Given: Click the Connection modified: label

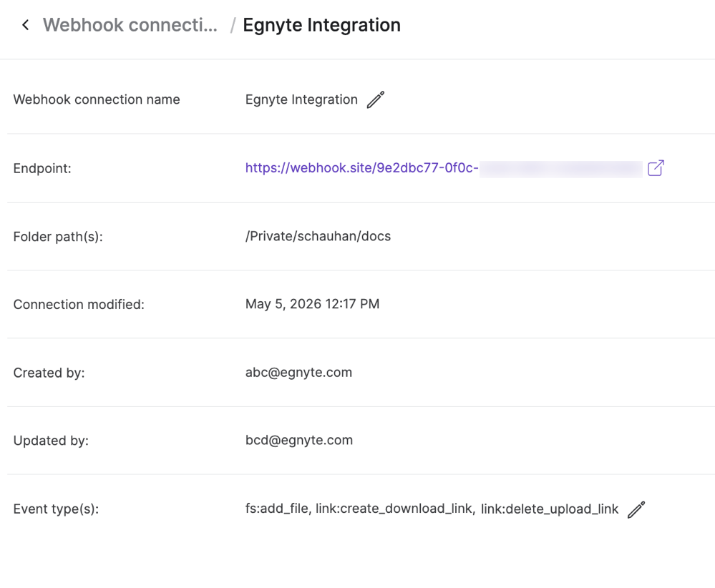Looking at the screenshot, I should (79, 305).
